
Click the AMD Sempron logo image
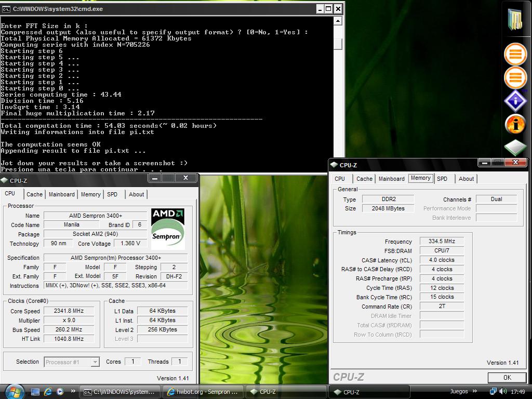168,229
